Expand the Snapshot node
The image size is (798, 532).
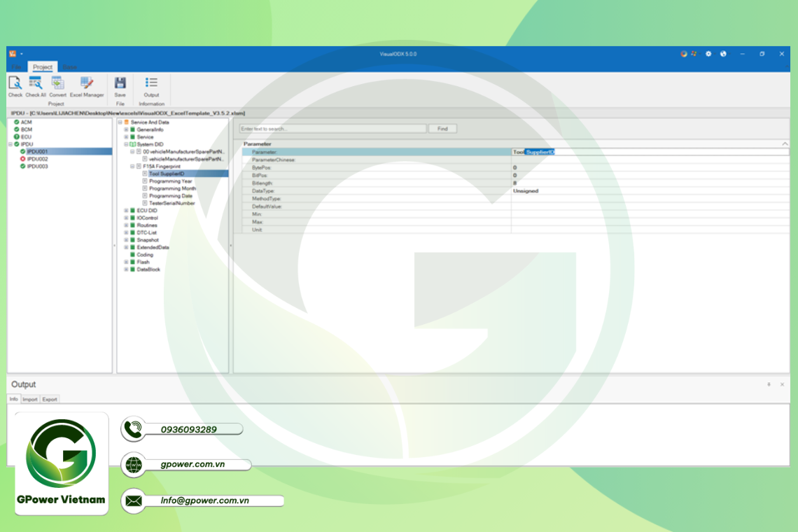click(x=127, y=240)
